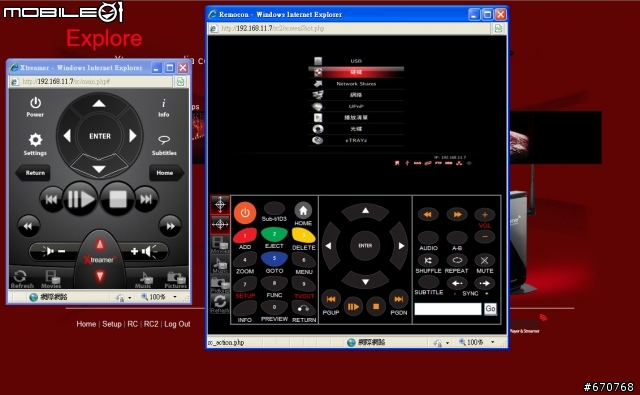Image resolution: width=640 pixels, height=395 pixels.
Task: Click PGDN next button in Remocon
Action: [x=398, y=299]
